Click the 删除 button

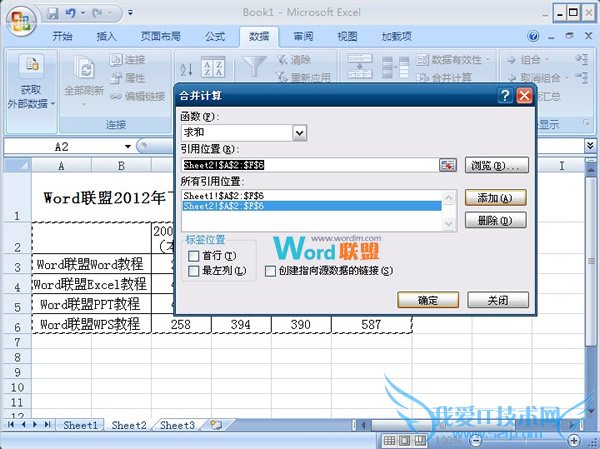[x=495, y=220]
